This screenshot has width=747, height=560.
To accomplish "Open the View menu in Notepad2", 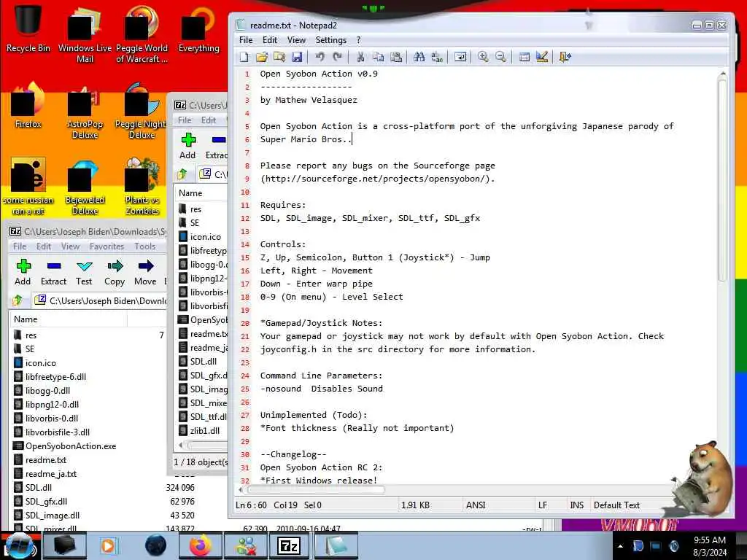I will pos(296,40).
